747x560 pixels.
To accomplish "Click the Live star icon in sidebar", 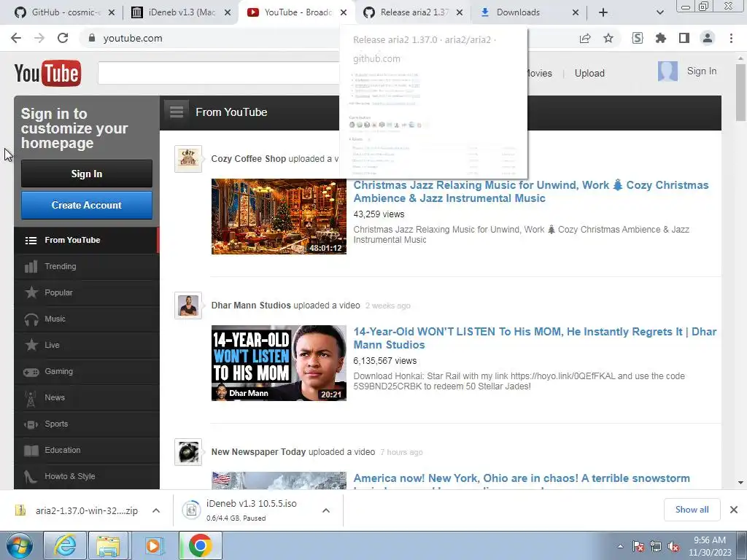I will pyautogui.click(x=31, y=345).
